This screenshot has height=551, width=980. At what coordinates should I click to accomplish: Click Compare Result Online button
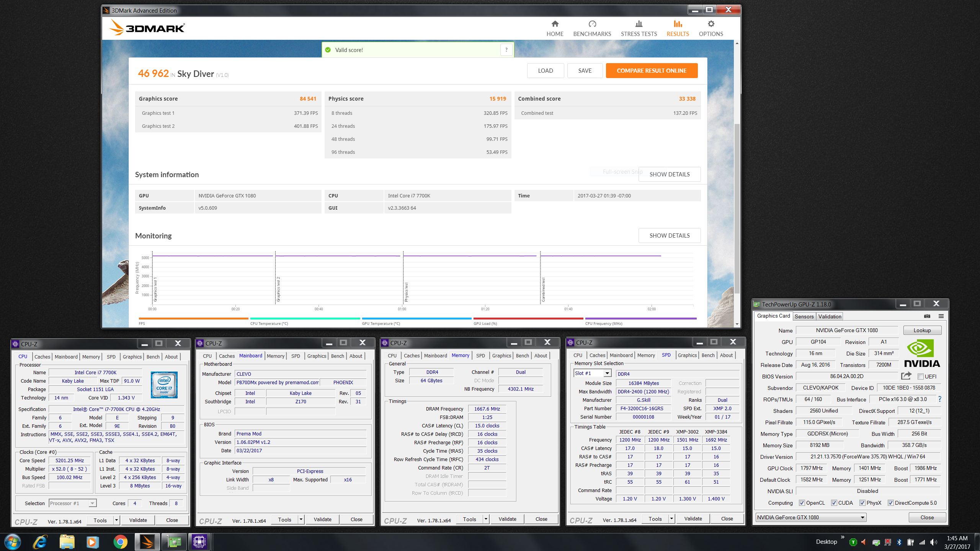click(x=651, y=71)
